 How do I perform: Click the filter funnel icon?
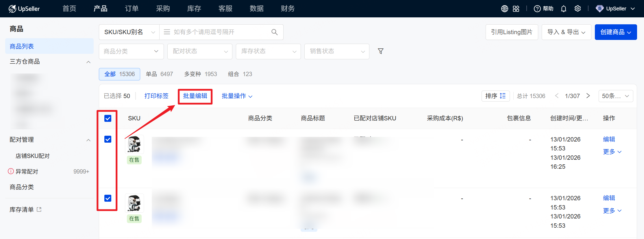(381, 51)
